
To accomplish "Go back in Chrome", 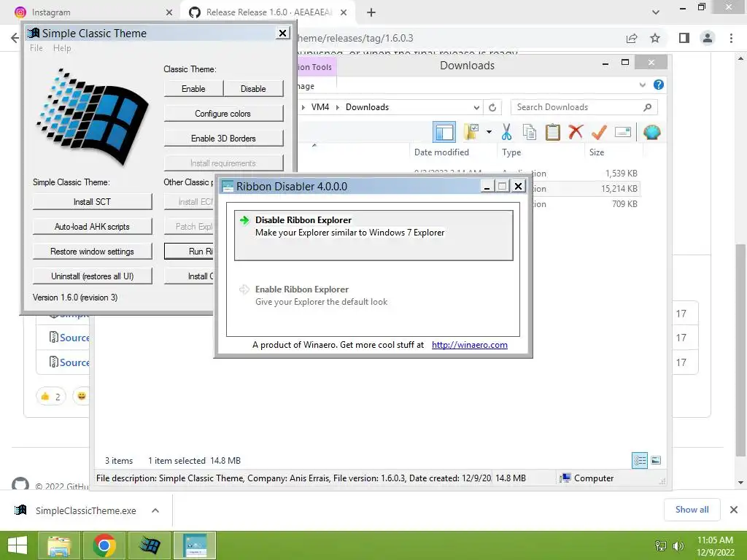I will (x=15, y=38).
